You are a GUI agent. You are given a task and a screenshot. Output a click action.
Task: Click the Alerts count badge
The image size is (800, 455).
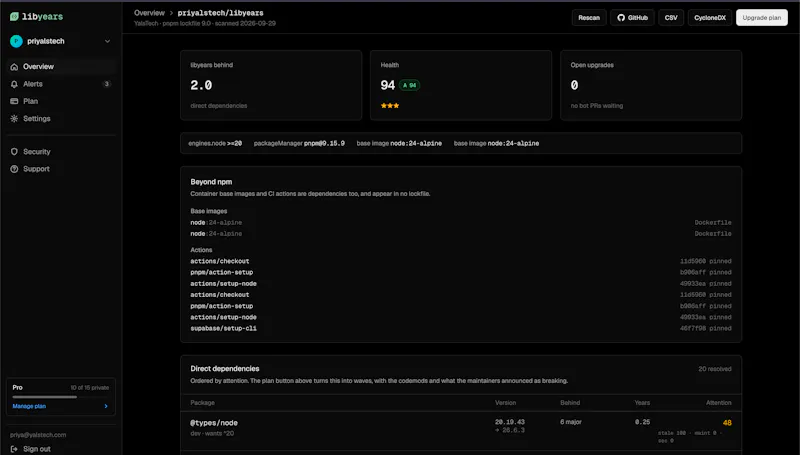coord(107,84)
